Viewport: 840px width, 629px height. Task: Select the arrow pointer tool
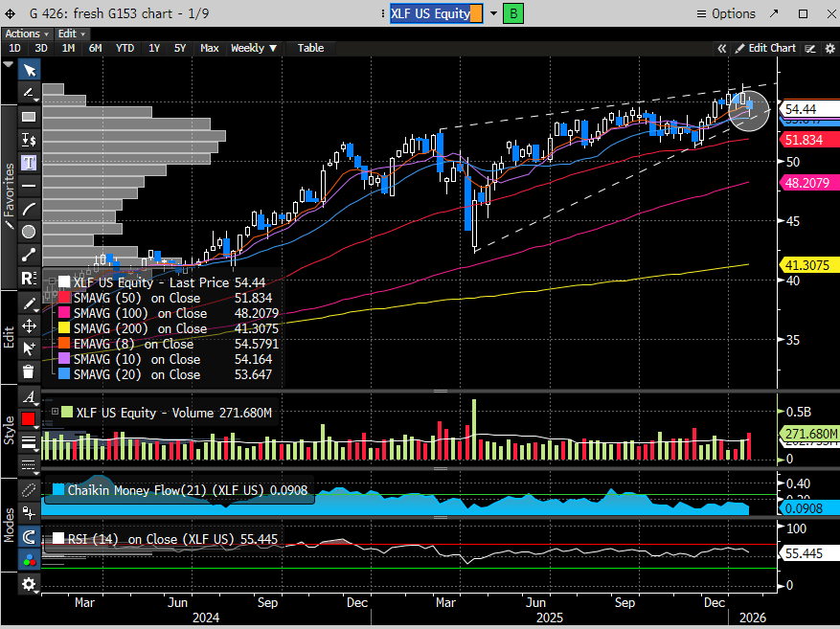[29, 71]
